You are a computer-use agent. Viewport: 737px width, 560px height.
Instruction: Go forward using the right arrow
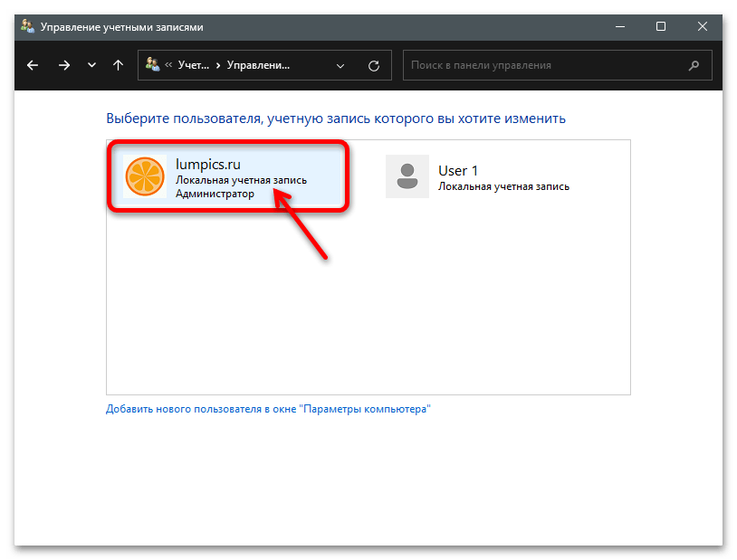click(x=63, y=65)
